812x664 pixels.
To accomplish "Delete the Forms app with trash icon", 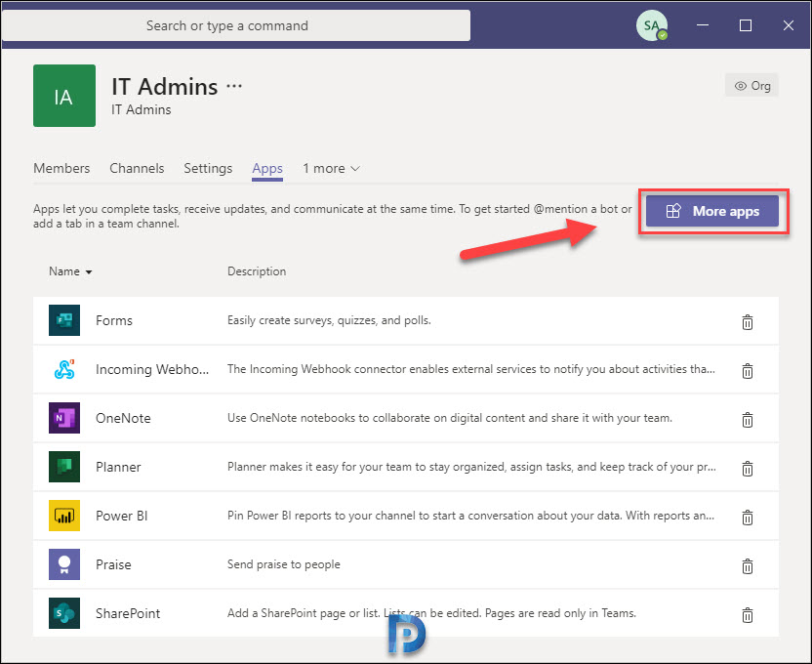I will 748,322.
